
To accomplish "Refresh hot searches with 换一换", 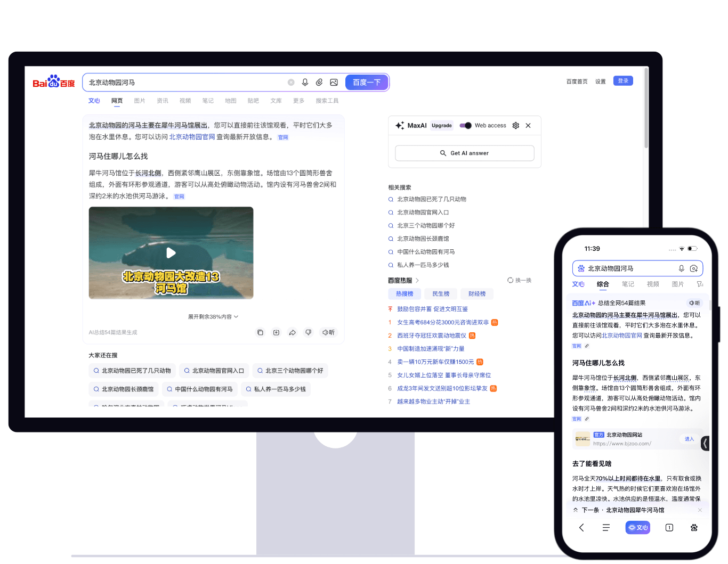I will click(x=520, y=281).
